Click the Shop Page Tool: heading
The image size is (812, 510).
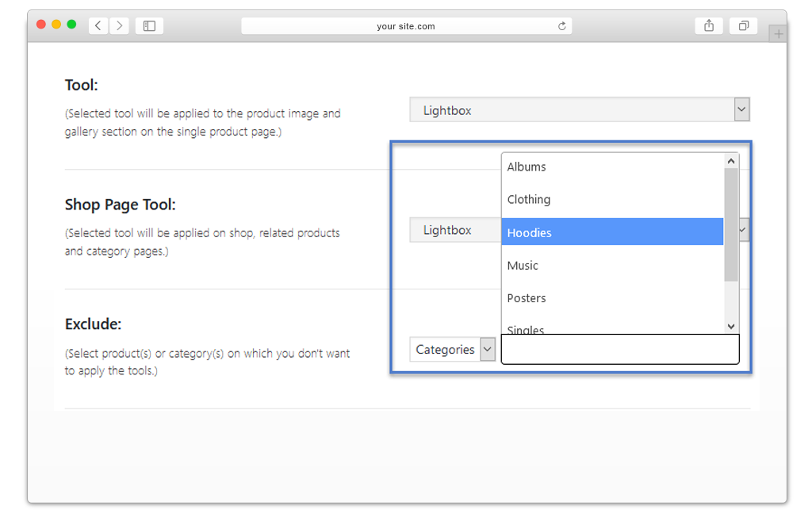121,205
